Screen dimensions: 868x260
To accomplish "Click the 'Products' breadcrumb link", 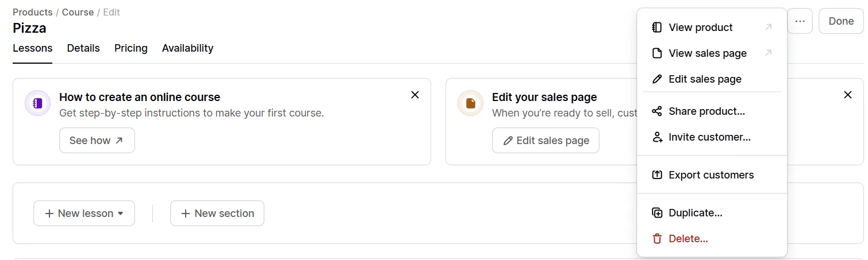I will [32, 12].
